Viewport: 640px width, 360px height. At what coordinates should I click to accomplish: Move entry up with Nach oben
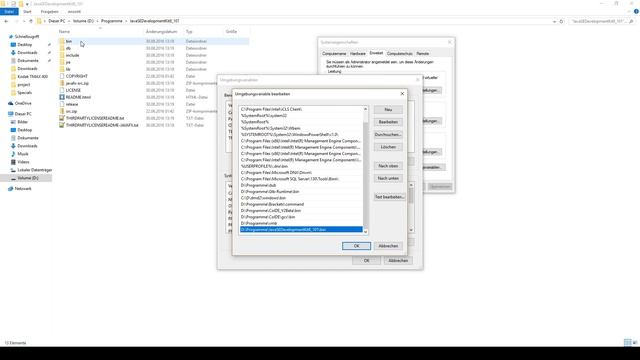[388, 166]
